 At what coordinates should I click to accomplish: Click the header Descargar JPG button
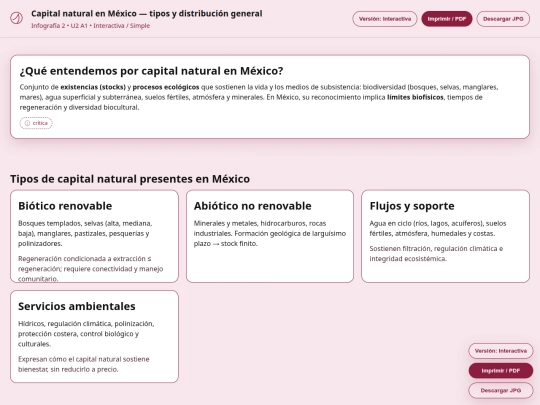[503, 19]
